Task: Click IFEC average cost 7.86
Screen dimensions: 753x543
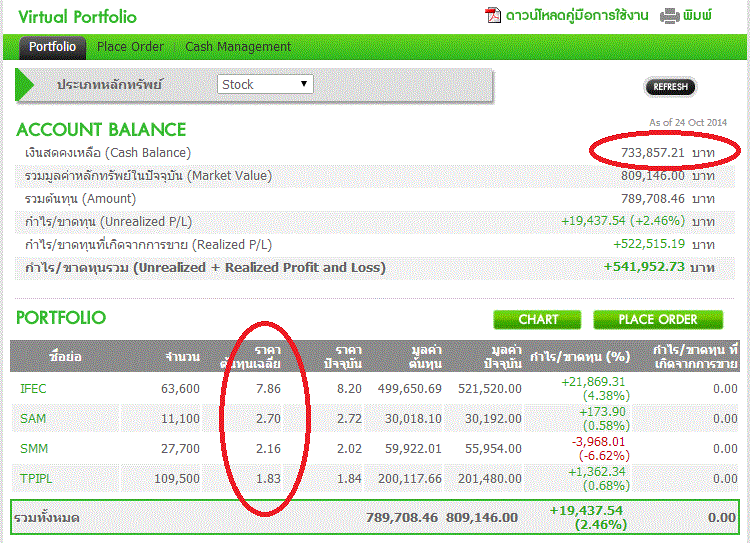Action: click(x=268, y=388)
